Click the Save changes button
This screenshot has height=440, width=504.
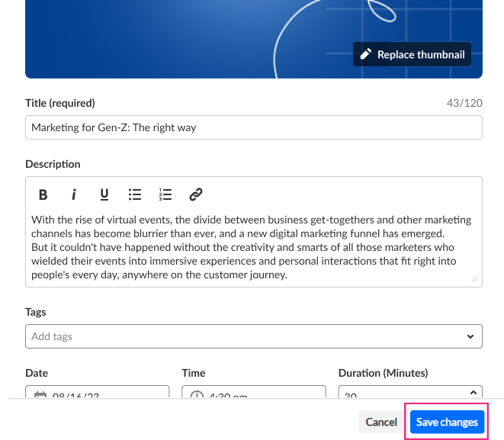coord(447,422)
